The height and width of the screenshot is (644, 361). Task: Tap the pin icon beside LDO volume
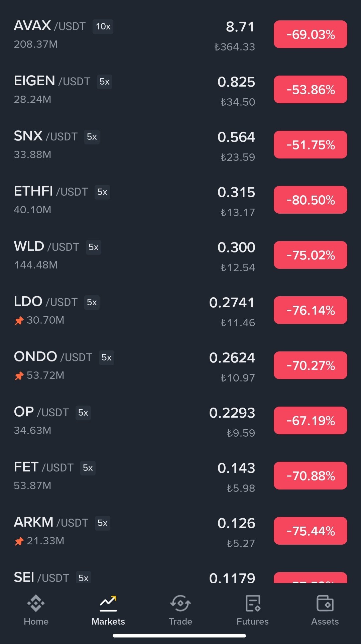pyautogui.click(x=19, y=321)
